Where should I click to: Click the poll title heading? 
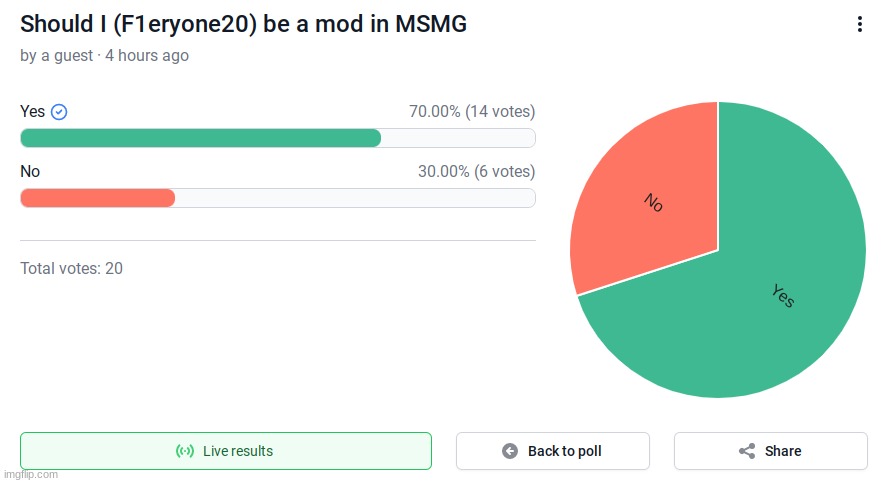(x=244, y=24)
